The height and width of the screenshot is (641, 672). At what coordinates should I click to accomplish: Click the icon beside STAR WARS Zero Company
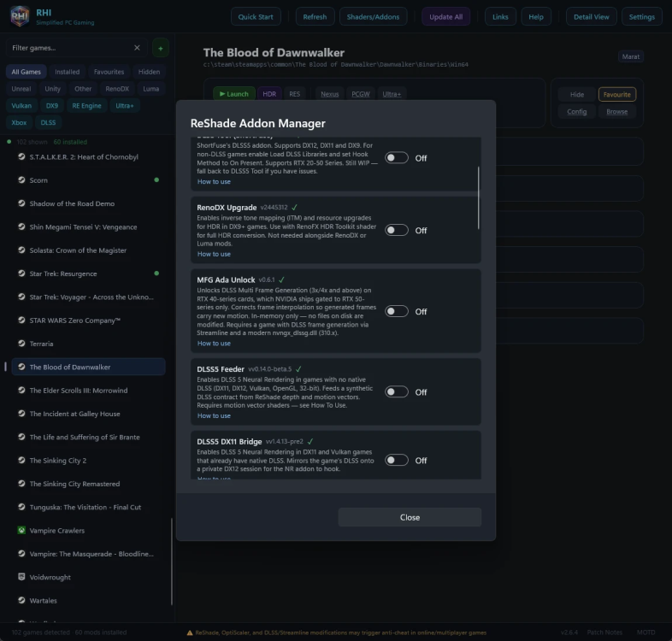coord(21,320)
